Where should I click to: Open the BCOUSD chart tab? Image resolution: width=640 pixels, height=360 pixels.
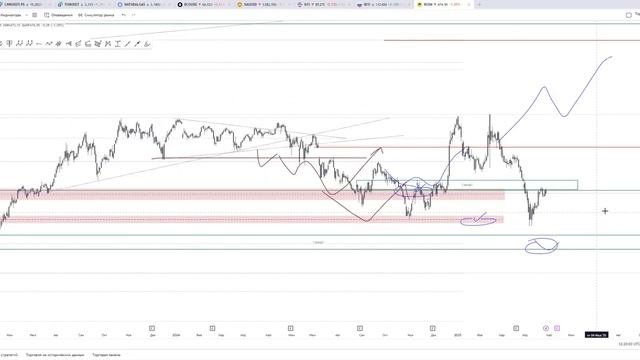pos(203,4)
